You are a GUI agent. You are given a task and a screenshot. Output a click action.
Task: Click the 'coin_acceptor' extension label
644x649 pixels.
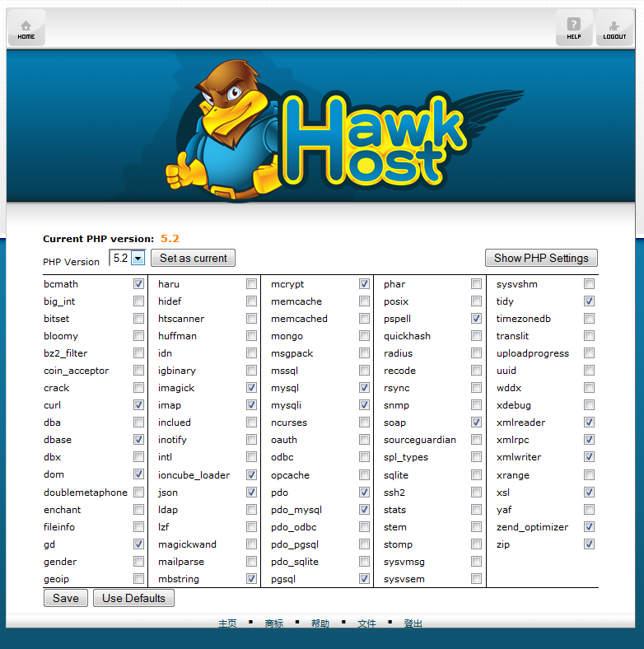pyautogui.click(x=76, y=371)
